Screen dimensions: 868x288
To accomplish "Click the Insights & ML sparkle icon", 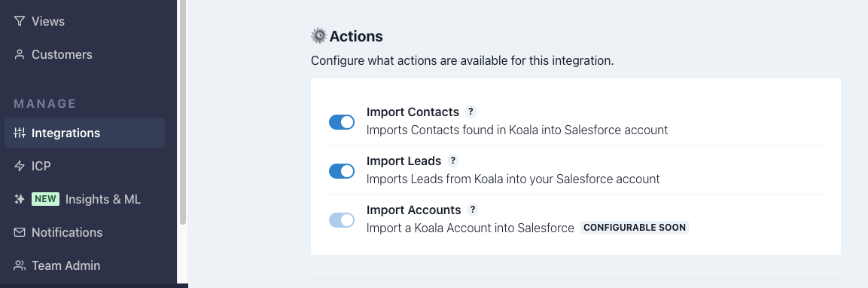I will [x=20, y=199].
